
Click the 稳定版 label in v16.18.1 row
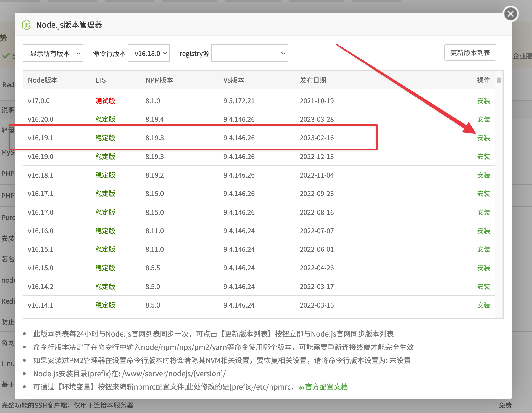coord(105,175)
